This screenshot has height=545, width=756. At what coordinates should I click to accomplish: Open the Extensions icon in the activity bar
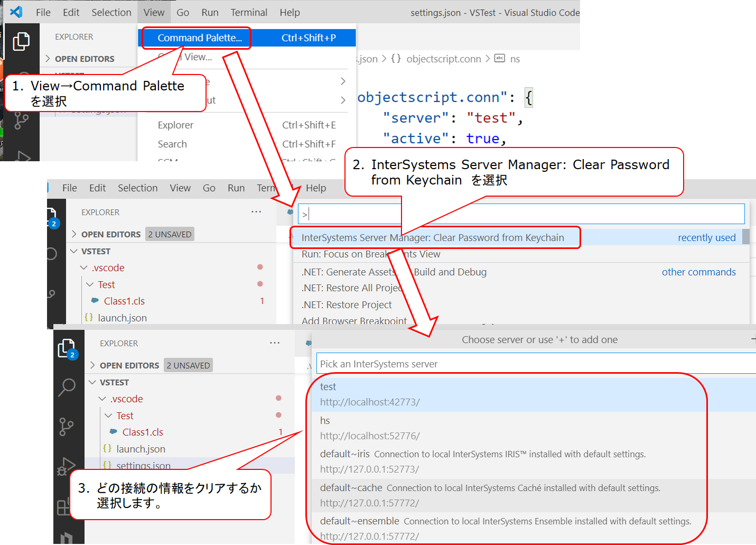[64, 507]
